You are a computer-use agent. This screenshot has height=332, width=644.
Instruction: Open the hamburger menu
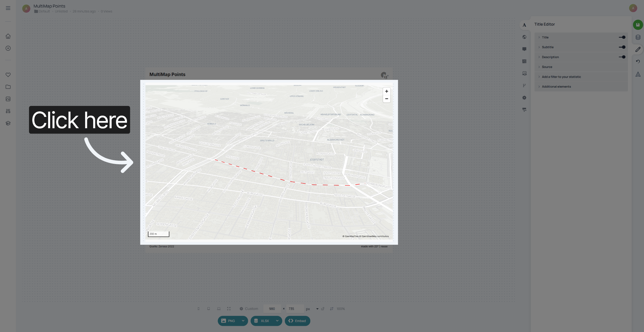[x=8, y=8]
